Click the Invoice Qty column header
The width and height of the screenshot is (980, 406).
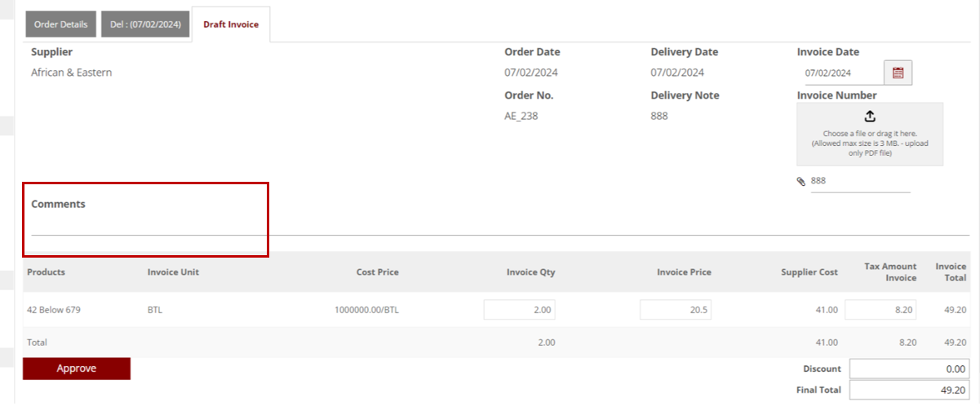(x=530, y=272)
